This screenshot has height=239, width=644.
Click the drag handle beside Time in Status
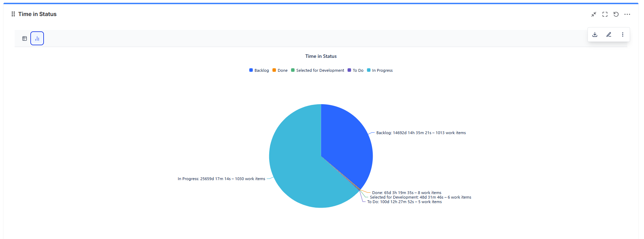[x=13, y=14]
